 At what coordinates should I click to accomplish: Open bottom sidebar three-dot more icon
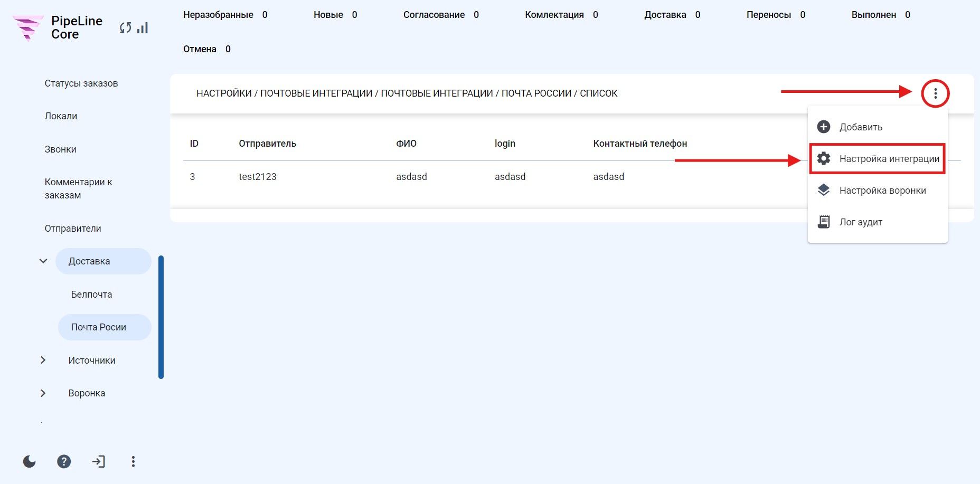pos(133,462)
